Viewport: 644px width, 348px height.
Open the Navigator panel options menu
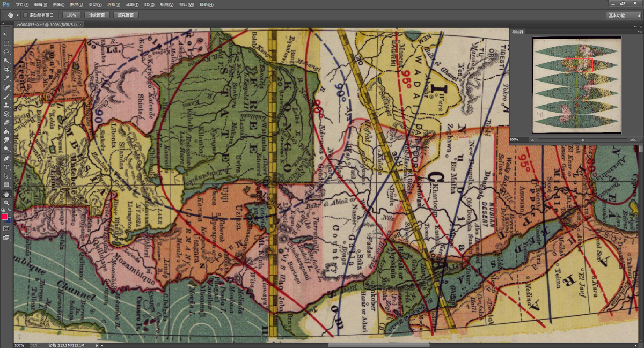pyautogui.click(x=639, y=33)
